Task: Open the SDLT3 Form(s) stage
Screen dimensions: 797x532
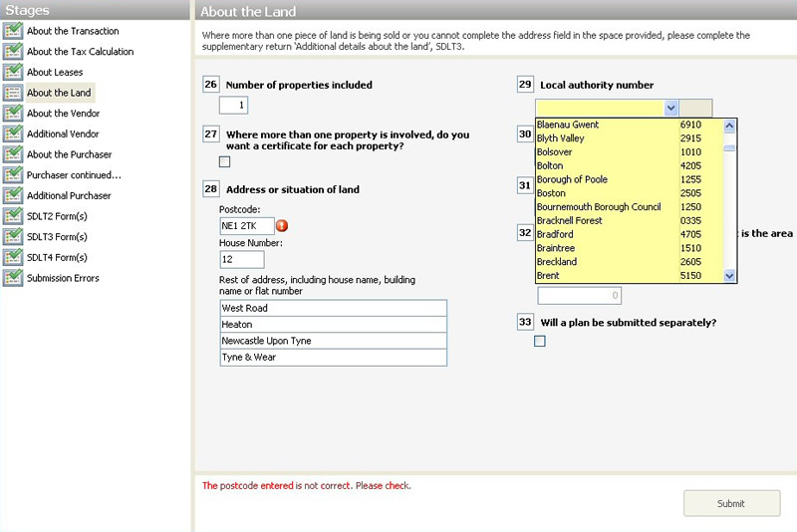Action: tap(57, 237)
